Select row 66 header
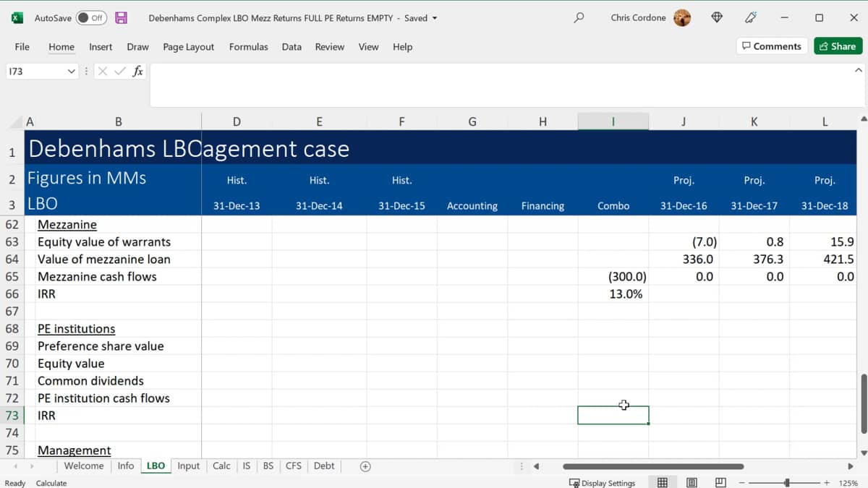The width and height of the screenshot is (868, 488). pos(12,294)
